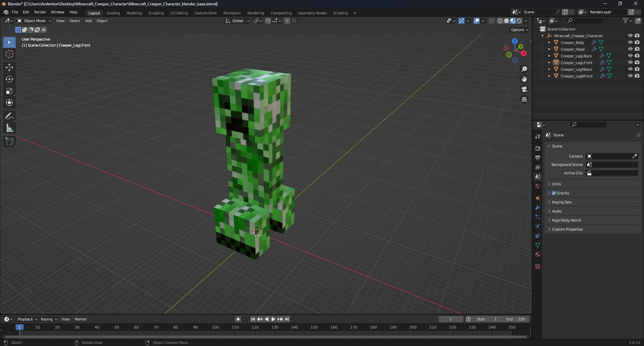Screen dimensions: 644x346
Task: Select Creeper_LegLFront in the outliner
Action: click(576, 63)
